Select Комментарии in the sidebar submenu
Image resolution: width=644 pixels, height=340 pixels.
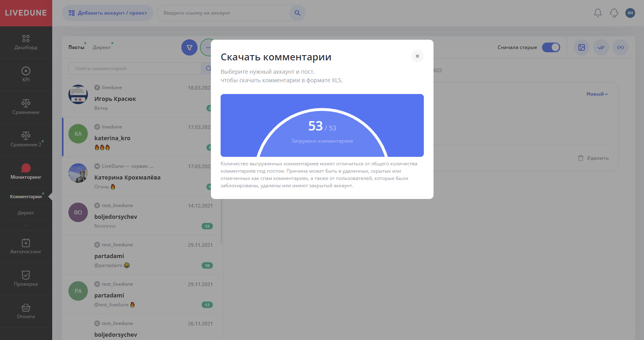(x=26, y=197)
